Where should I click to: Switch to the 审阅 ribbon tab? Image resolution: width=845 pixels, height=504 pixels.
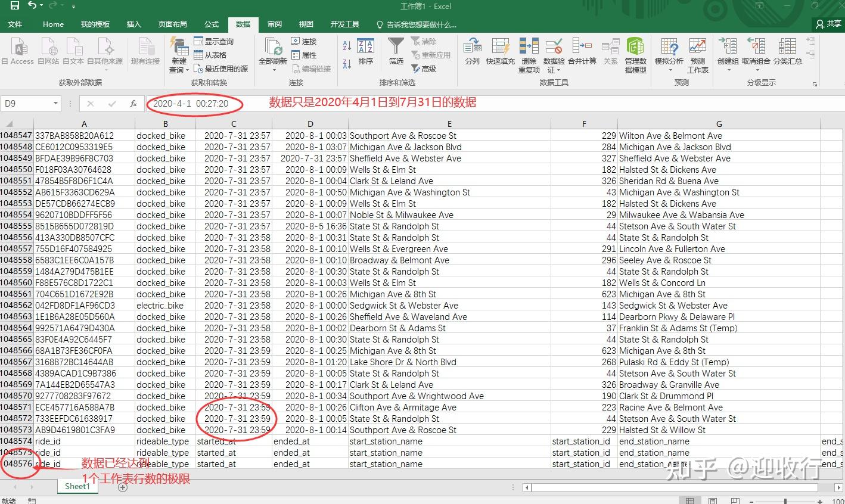point(274,24)
